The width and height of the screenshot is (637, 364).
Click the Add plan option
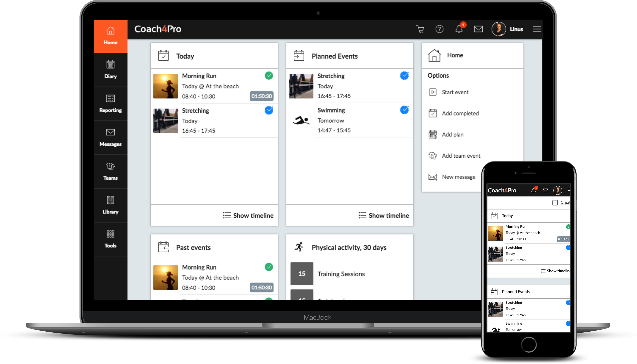coord(446,135)
